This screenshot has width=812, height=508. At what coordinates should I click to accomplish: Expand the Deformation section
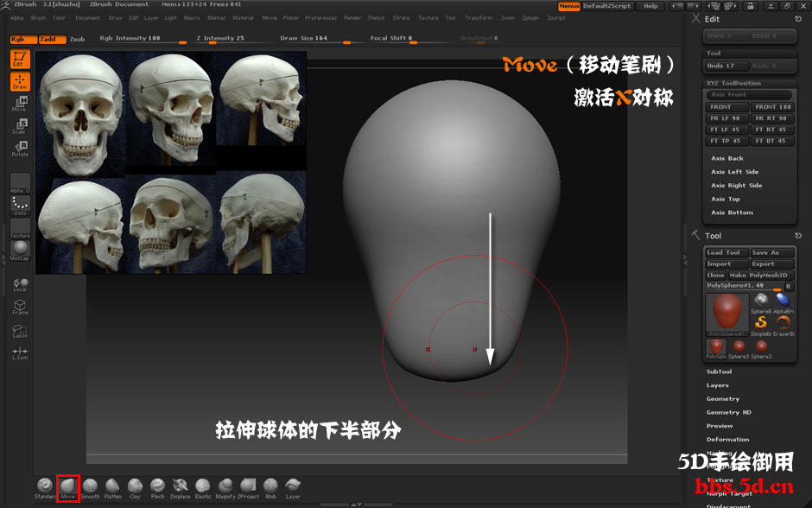tap(727, 439)
